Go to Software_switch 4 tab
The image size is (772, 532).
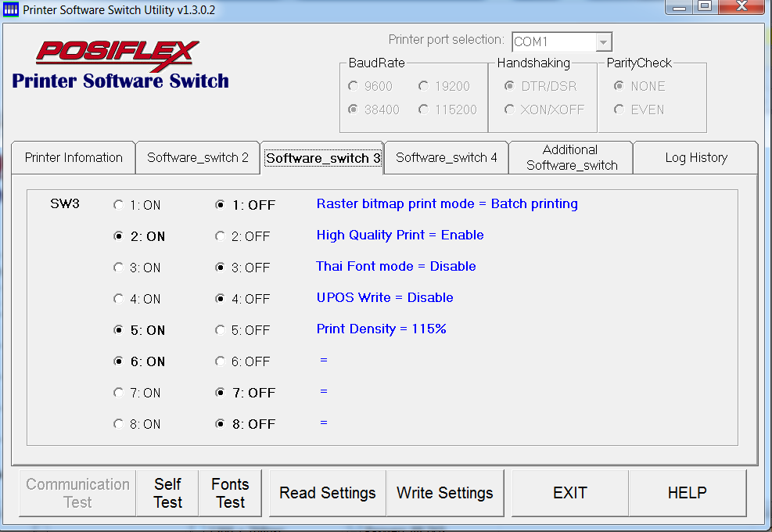click(447, 157)
